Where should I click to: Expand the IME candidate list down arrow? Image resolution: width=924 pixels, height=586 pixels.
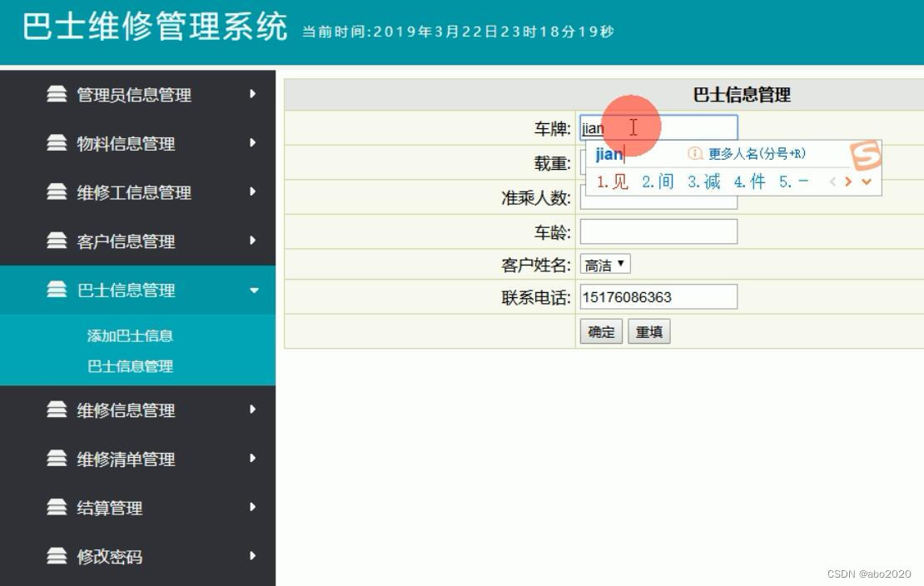coord(867,181)
